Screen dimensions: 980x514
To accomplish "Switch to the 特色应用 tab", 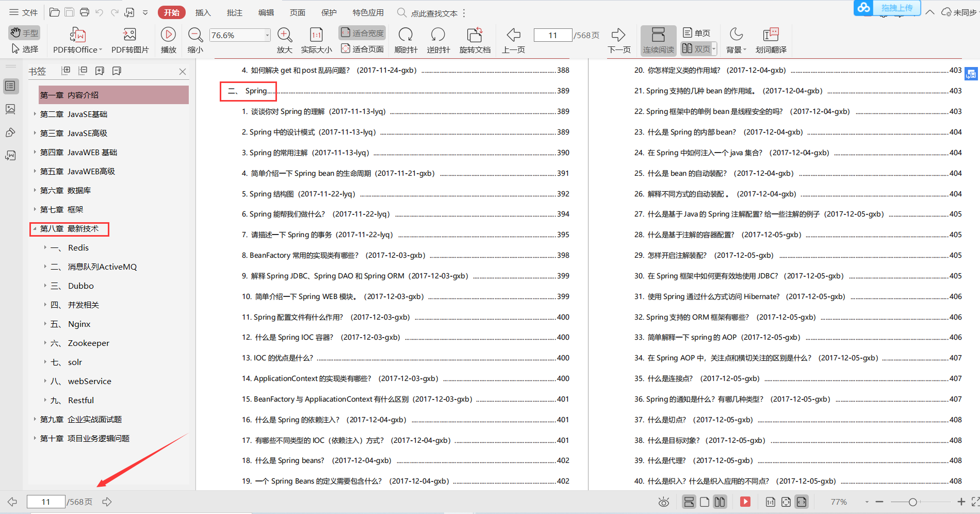I will 368,12.
